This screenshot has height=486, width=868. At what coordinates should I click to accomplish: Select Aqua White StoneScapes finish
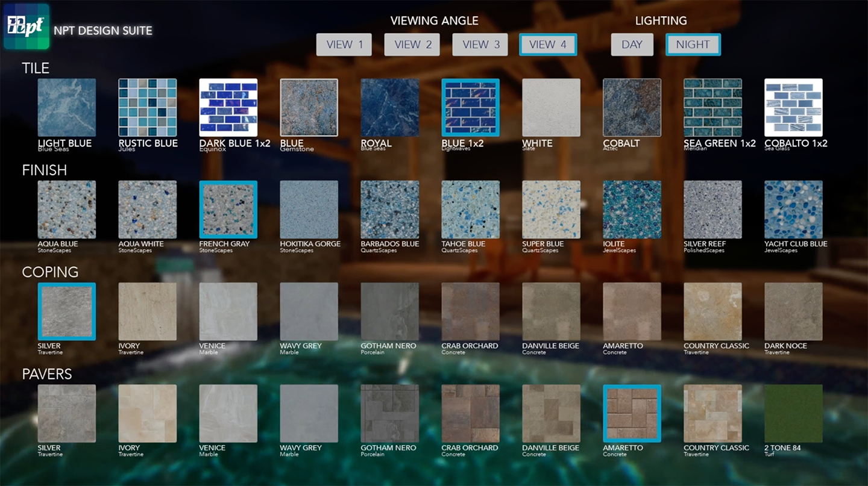pyautogui.click(x=148, y=210)
